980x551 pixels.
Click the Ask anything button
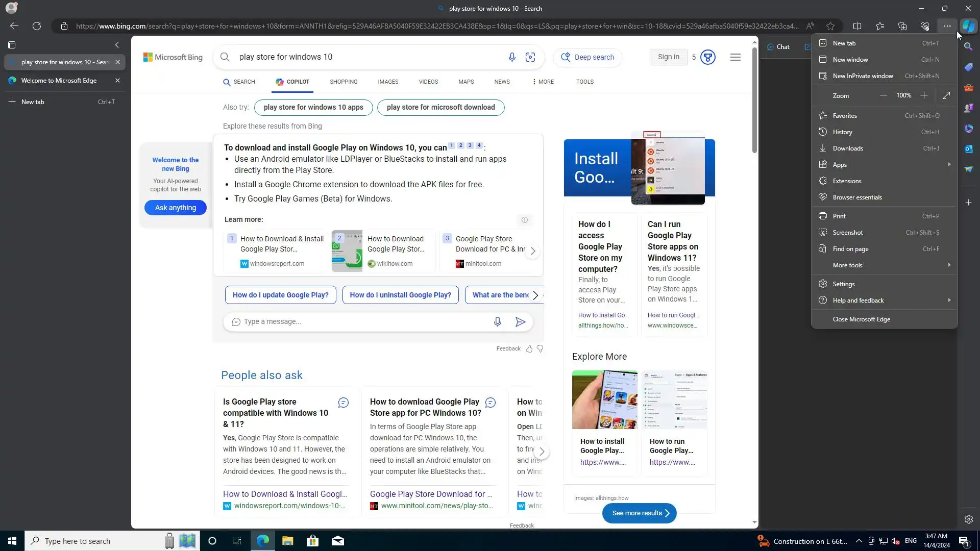point(175,208)
